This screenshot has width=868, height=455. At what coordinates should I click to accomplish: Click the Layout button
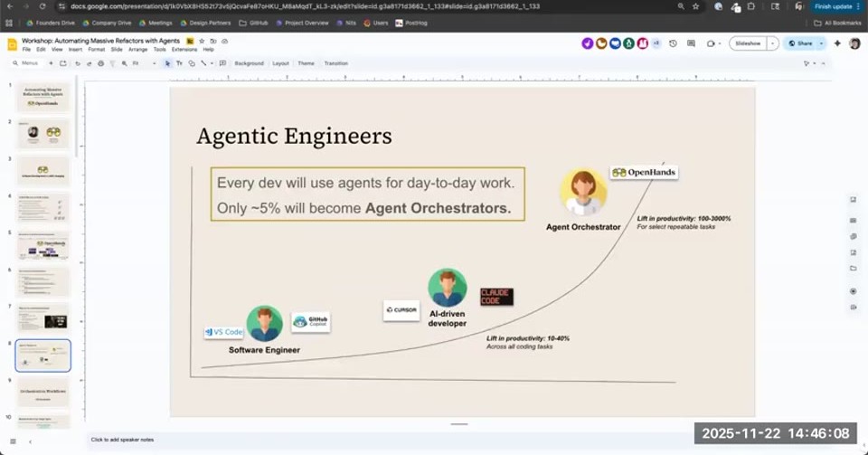pyautogui.click(x=280, y=63)
